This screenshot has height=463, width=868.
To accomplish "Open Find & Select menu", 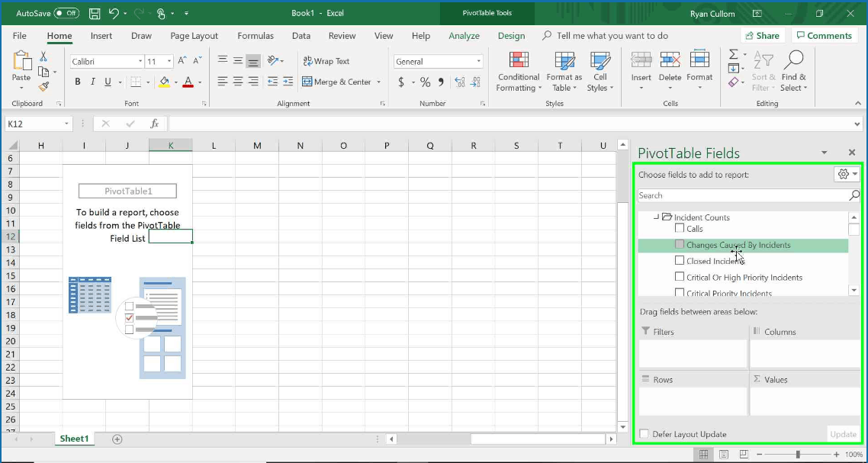I will pyautogui.click(x=794, y=72).
